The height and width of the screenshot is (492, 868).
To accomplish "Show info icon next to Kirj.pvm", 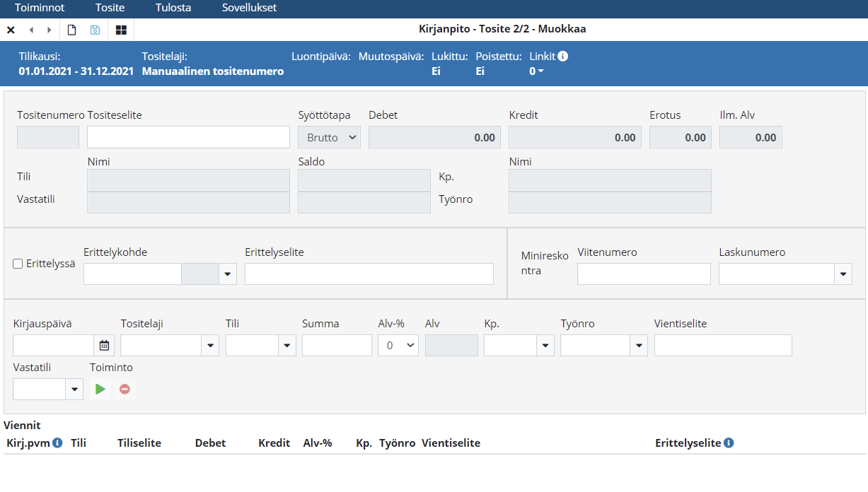I will pos(57,443).
